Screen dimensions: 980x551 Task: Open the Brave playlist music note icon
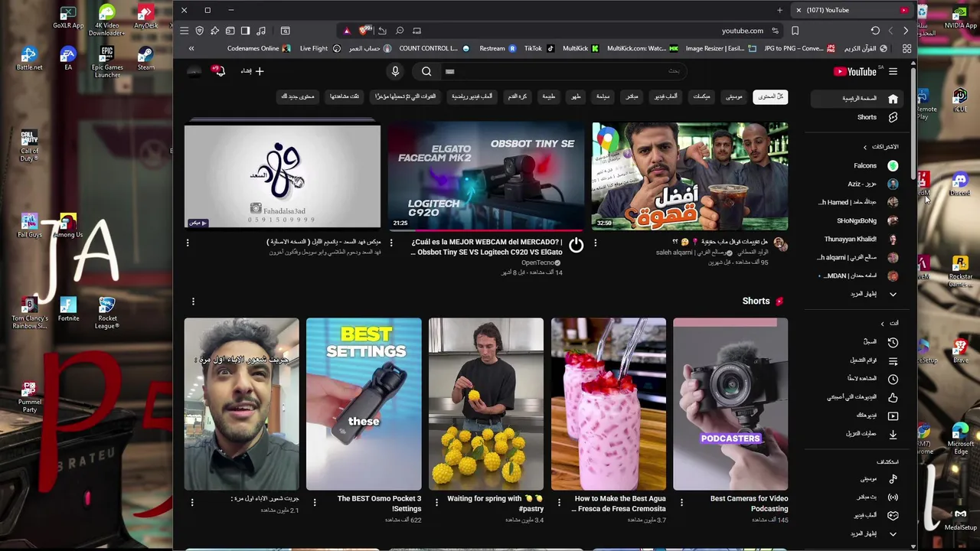pyautogui.click(x=261, y=31)
